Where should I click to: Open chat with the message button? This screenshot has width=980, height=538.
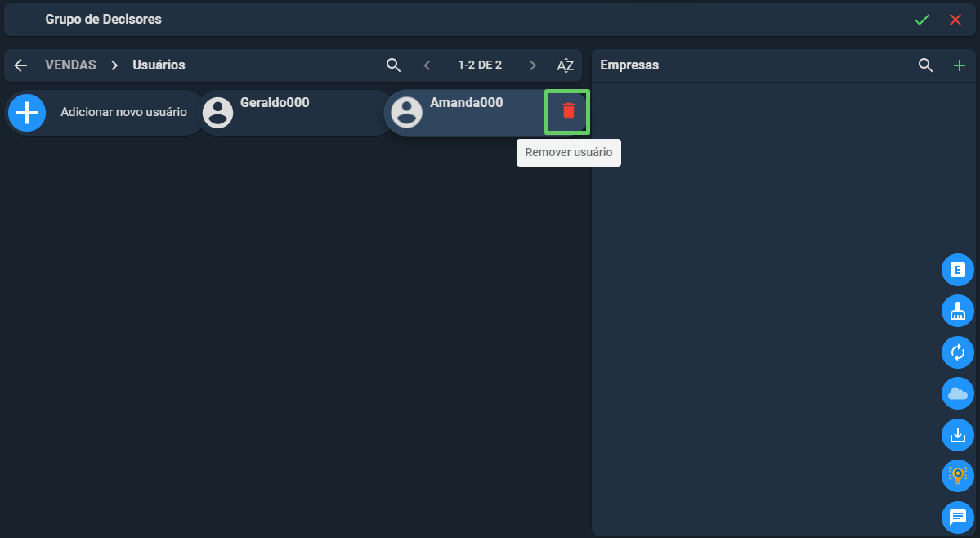[957, 518]
